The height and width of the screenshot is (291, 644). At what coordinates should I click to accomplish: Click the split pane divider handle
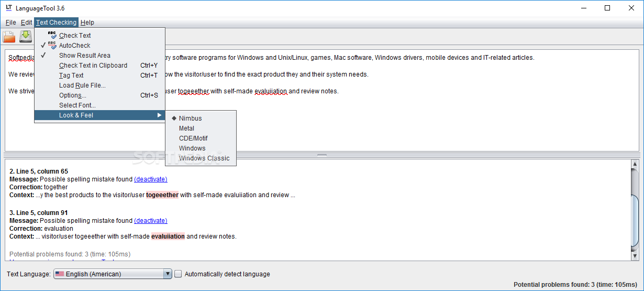pos(322,155)
